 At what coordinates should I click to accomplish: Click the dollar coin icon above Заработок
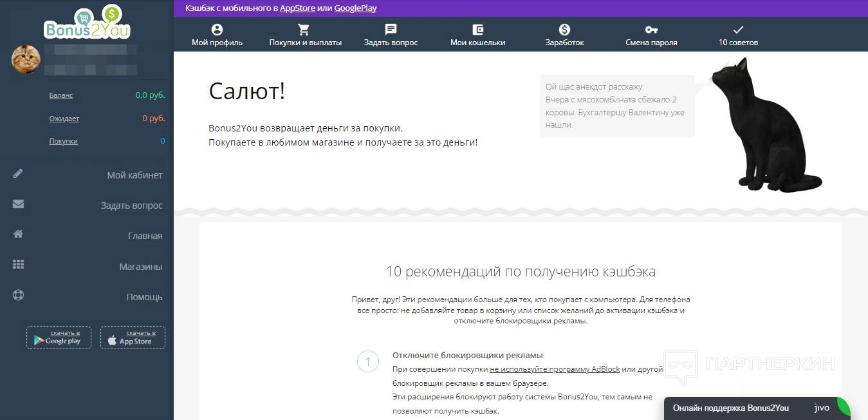564,30
